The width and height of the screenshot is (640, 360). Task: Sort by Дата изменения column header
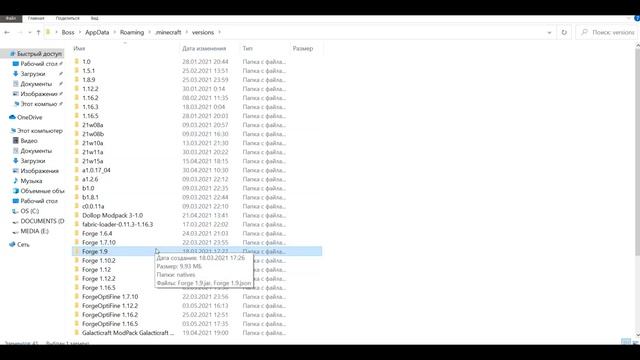coord(204,48)
